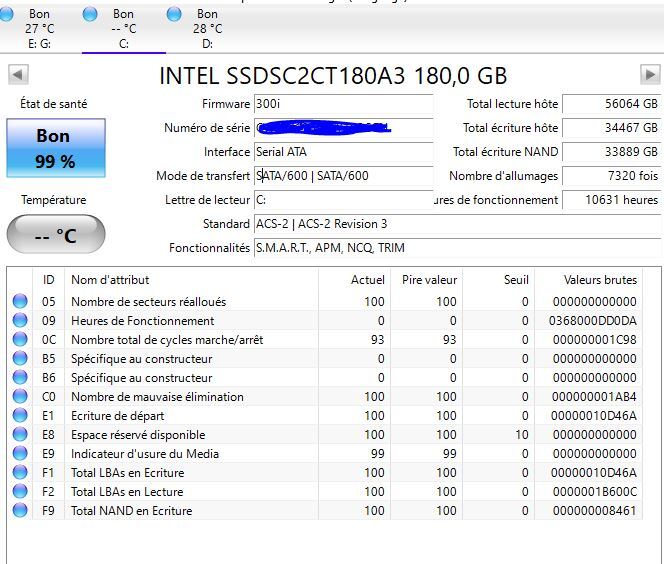The height and width of the screenshot is (564, 664).
Task: Click raw value 0000001B600C
Action: click(595, 492)
